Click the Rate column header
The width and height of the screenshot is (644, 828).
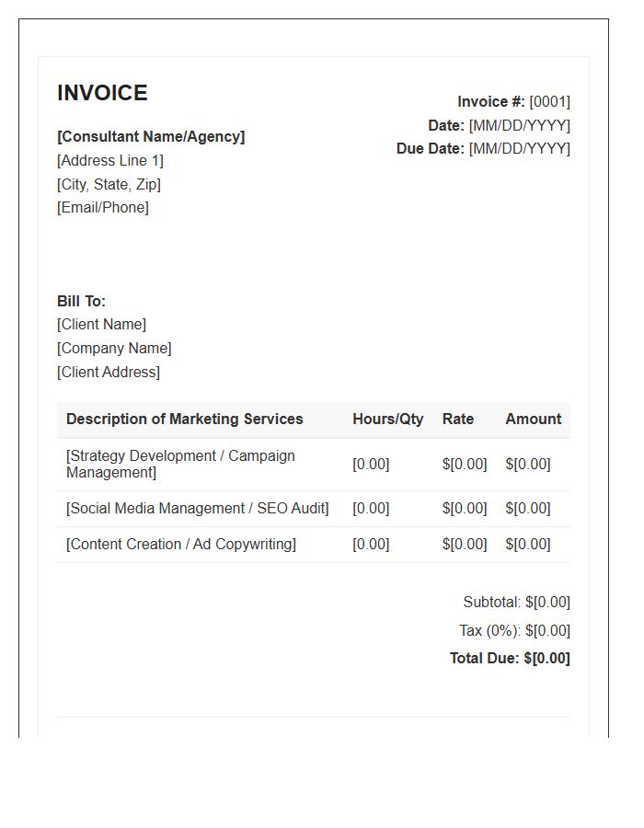(x=457, y=420)
